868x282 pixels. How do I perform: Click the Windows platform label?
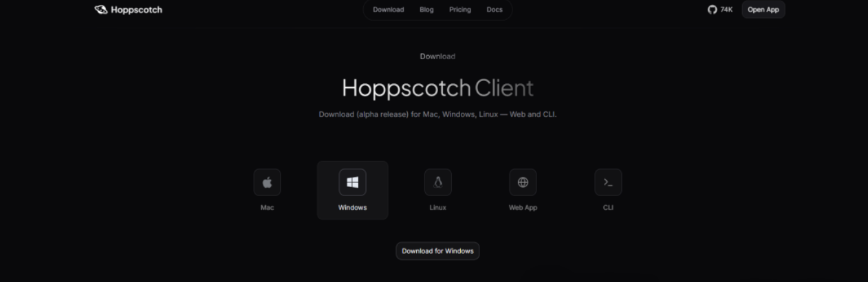352,208
